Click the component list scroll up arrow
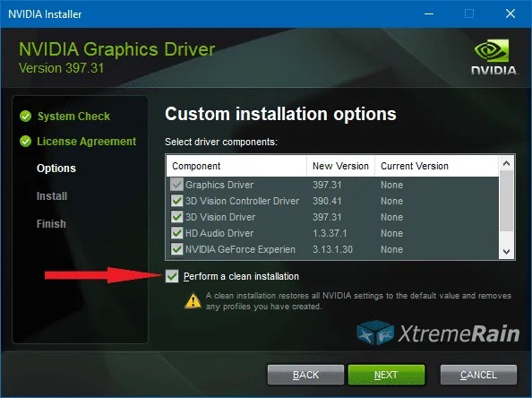This screenshot has height=398, width=532. click(x=507, y=164)
